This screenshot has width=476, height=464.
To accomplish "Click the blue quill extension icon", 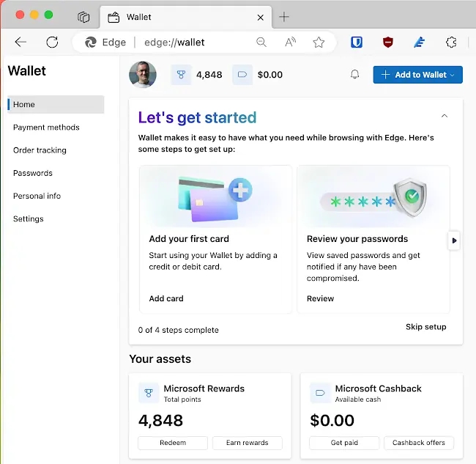I will [x=420, y=42].
